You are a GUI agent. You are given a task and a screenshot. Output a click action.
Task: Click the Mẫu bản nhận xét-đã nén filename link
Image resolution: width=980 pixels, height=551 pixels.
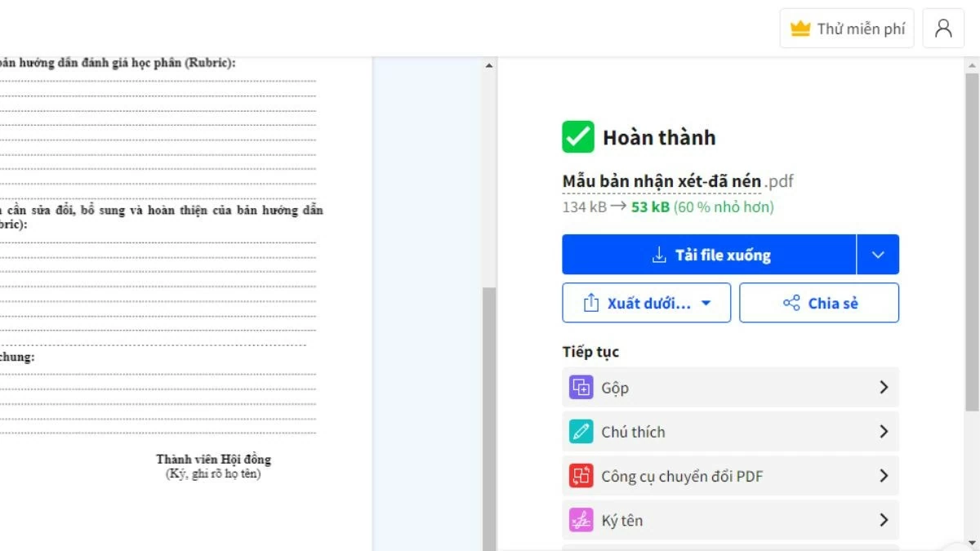pyautogui.click(x=670, y=180)
